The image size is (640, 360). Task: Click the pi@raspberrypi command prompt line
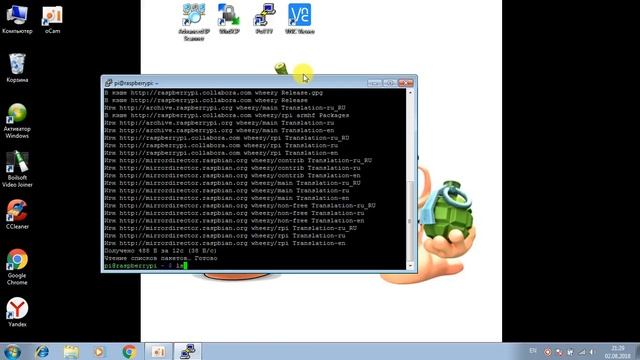[x=145, y=266]
